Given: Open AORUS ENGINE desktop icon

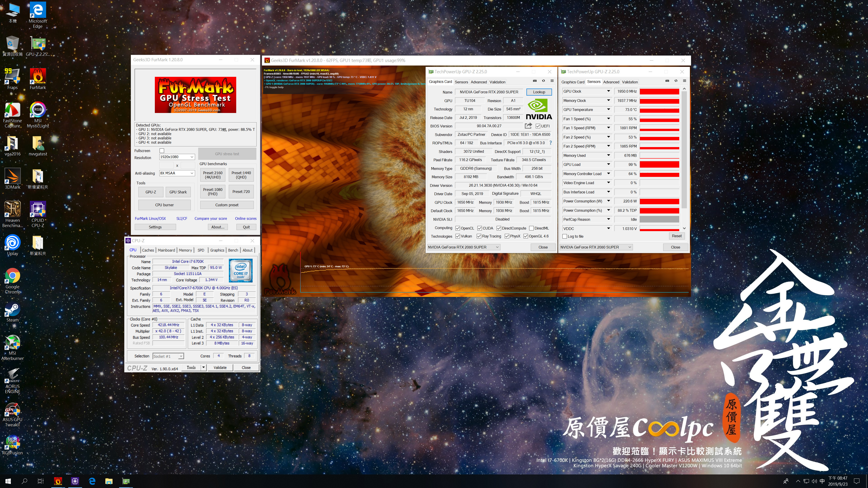Looking at the screenshot, I should click(12, 380).
